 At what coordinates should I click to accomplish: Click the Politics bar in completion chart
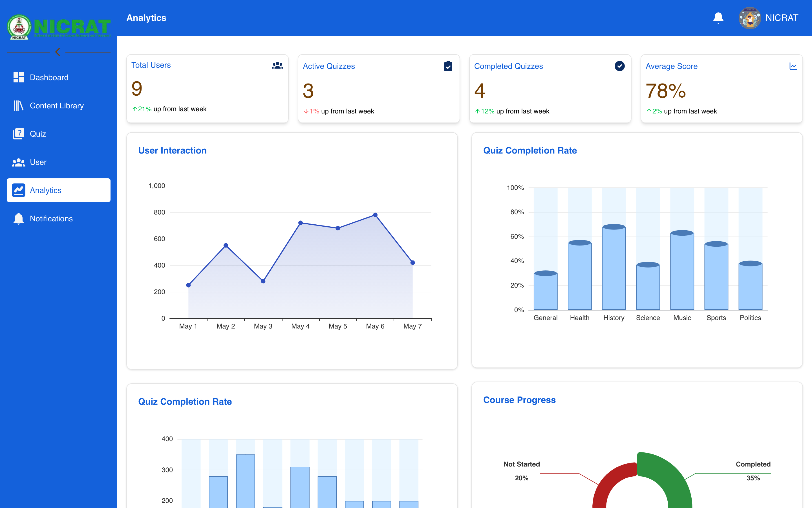(x=750, y=286)
